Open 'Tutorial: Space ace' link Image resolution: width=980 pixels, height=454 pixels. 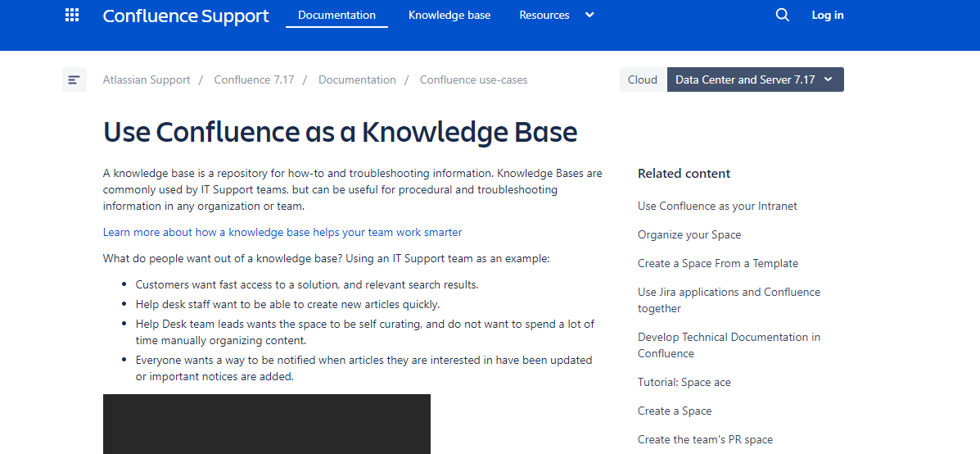pos(684,382)
